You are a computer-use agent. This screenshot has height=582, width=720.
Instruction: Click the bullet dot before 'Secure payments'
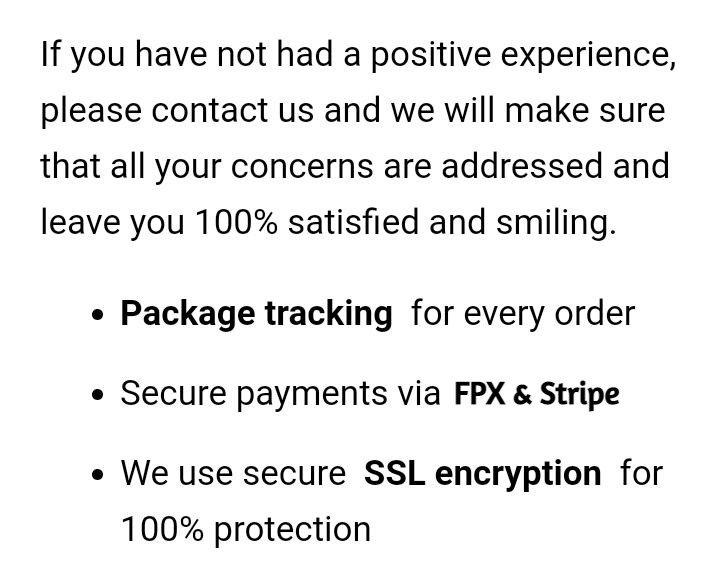[97, 395]
